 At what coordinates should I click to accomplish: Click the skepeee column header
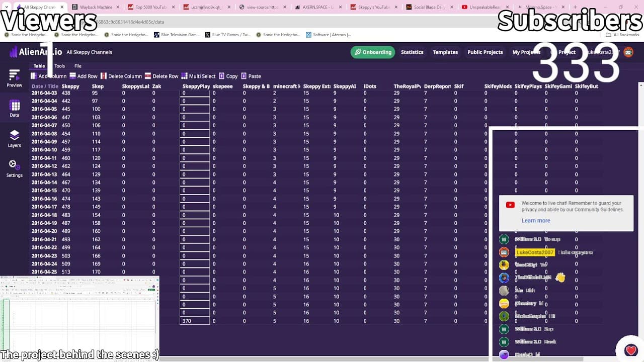click(222, 86)
